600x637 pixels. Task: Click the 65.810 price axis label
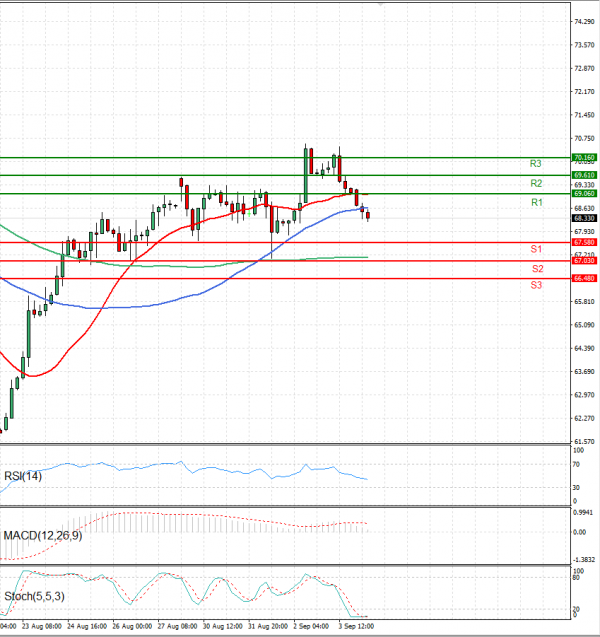(584, 301)
